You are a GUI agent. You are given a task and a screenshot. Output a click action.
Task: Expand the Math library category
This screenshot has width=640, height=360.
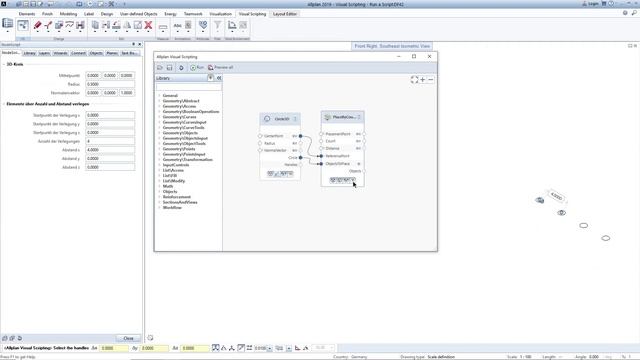click(x=159, y=186)
